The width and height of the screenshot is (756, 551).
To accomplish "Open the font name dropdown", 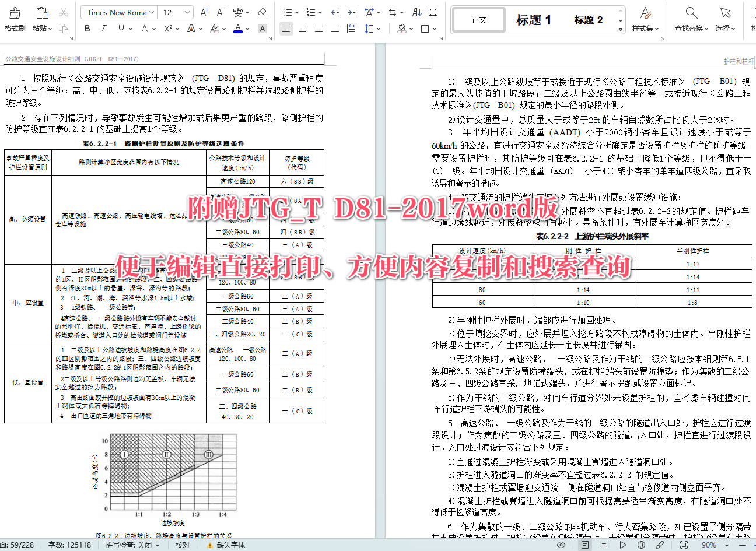I will coord(150,12).
